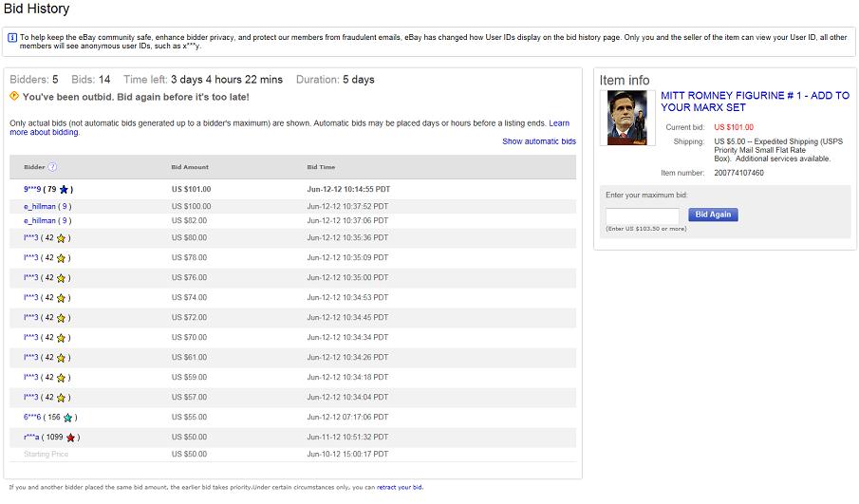Click the Bid Amount column header
859x504 pixels.
tap(190, 167)
